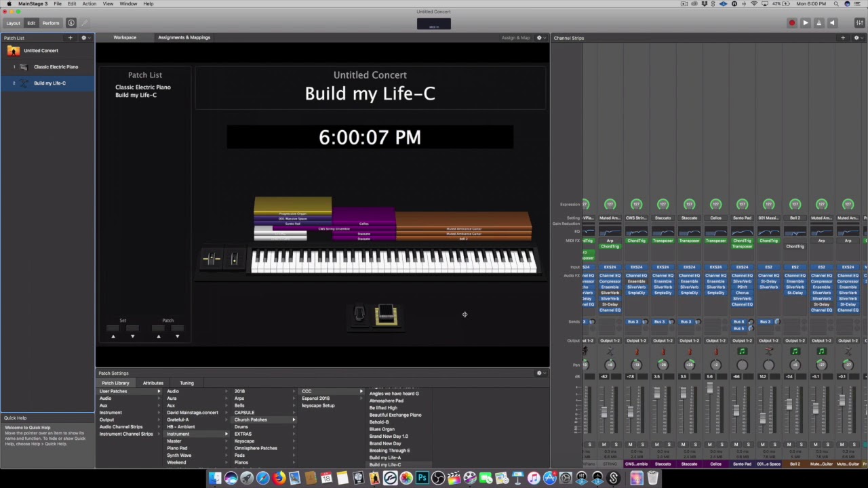Click the Assign & Map button

click(x=515, y=38)
